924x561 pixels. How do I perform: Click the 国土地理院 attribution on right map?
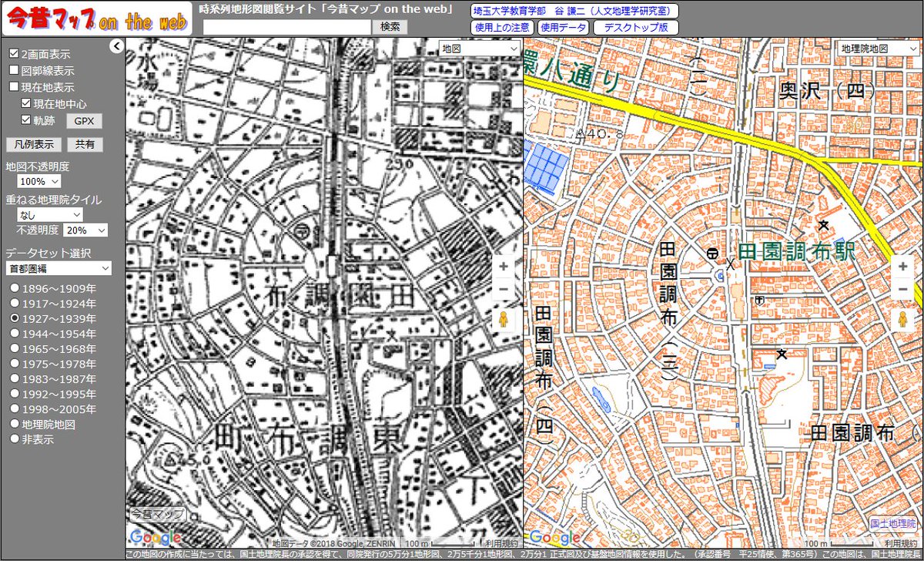(895, 523)
